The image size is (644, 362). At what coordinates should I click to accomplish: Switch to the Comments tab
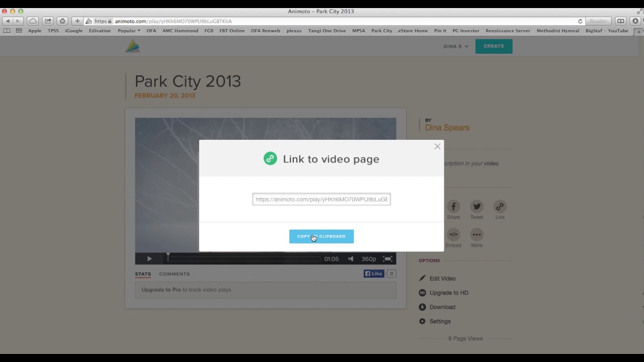click(x=174, y=274)
